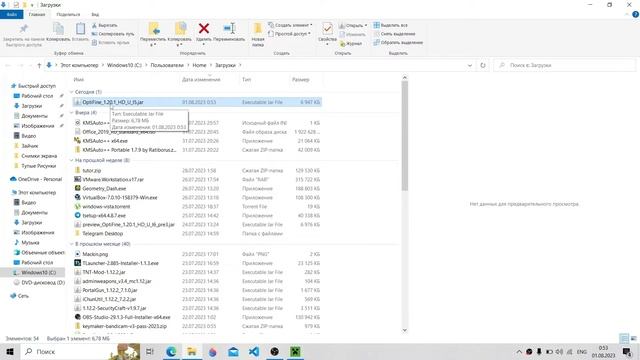The image size is (640, 360).
Task: Click Обратить выделение (Invert selection)
Action: coord(398,42)
